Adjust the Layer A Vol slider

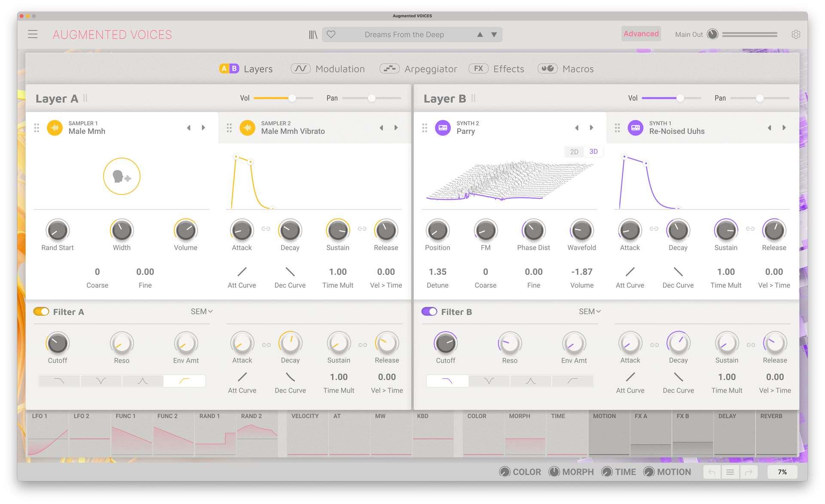pyautogui.click(x=284, y=98)
